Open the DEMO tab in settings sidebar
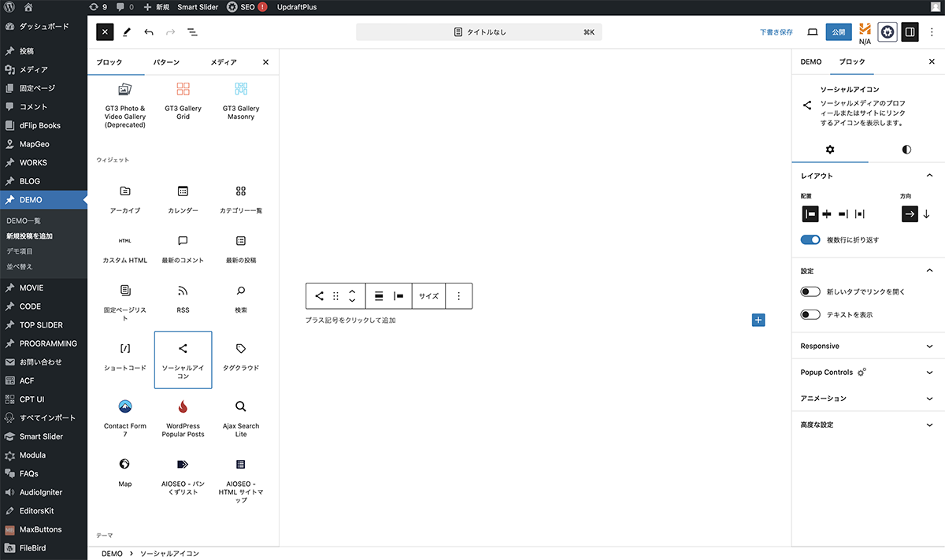The width and height of the screenshot is (945, 560). click(810, 61)
